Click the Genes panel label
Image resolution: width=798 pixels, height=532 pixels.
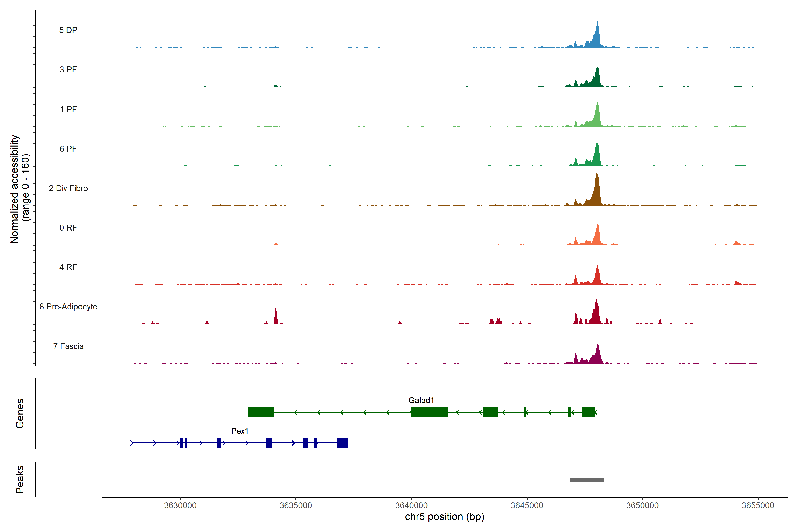(x=20, y=414)
